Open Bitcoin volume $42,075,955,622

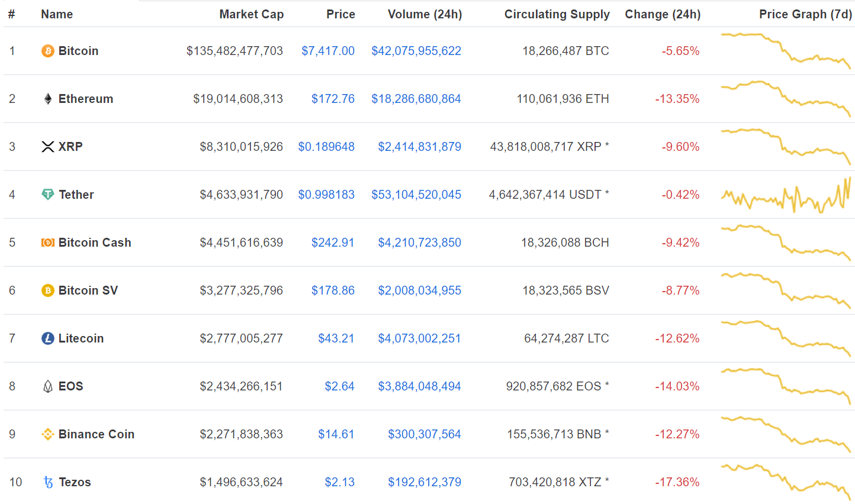coord(416,51)
